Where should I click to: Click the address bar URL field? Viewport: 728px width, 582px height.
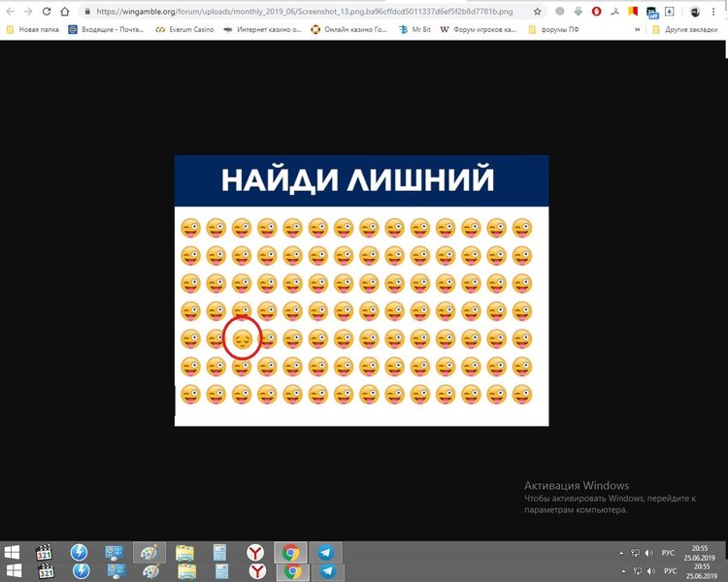(311, 12)
